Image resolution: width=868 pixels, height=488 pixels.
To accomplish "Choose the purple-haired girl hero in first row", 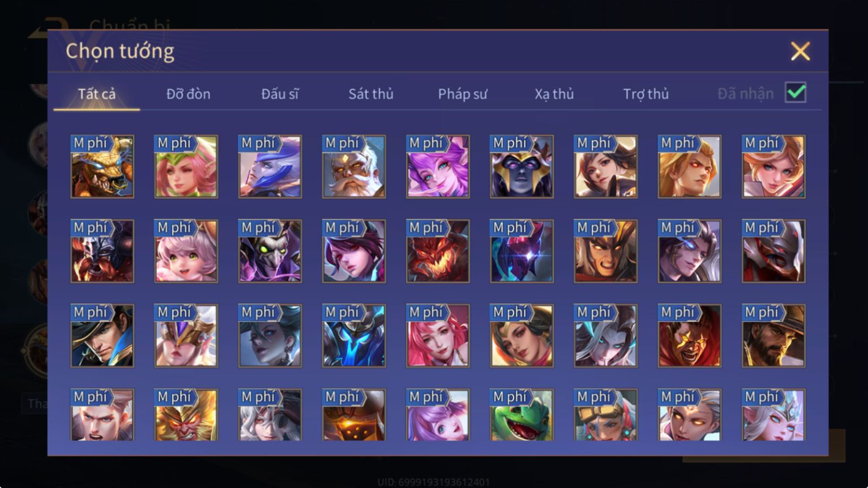I will pos(438,166).
